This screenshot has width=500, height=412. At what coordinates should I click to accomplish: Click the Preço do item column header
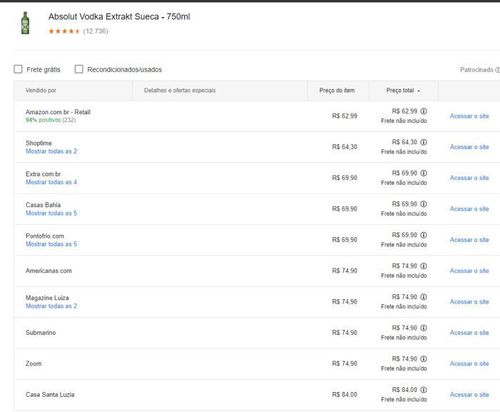pos(337,90)
